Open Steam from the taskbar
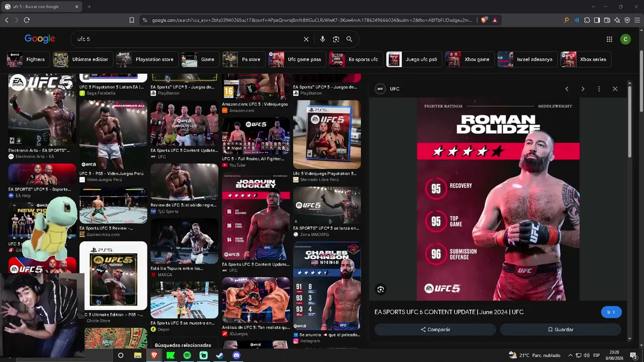This screenshot has width=644, height=362. [220, 355]
